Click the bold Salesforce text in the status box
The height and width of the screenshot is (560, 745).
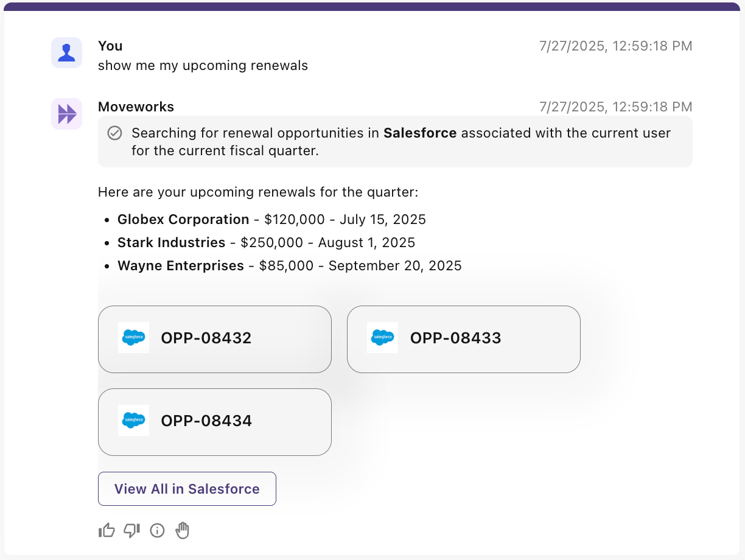pyautogui.click(x=420, y=133)
